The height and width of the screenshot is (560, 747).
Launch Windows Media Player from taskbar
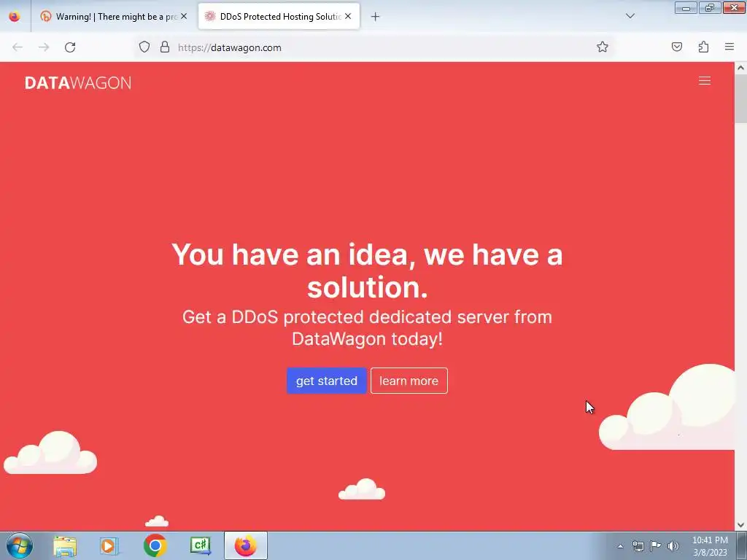point(109,546)
